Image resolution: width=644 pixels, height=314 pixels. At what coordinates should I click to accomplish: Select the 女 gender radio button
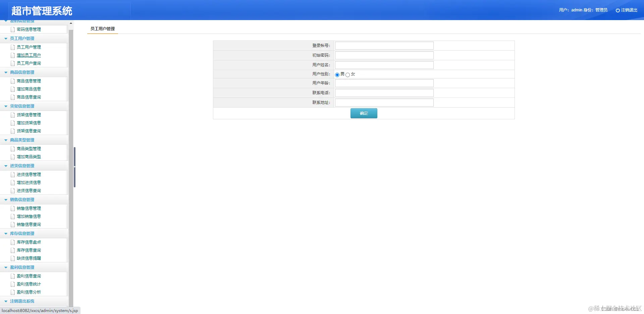347,75
